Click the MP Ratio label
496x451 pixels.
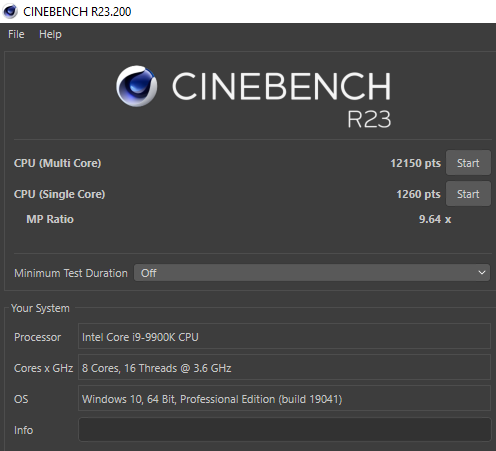[x=50, y=219]
